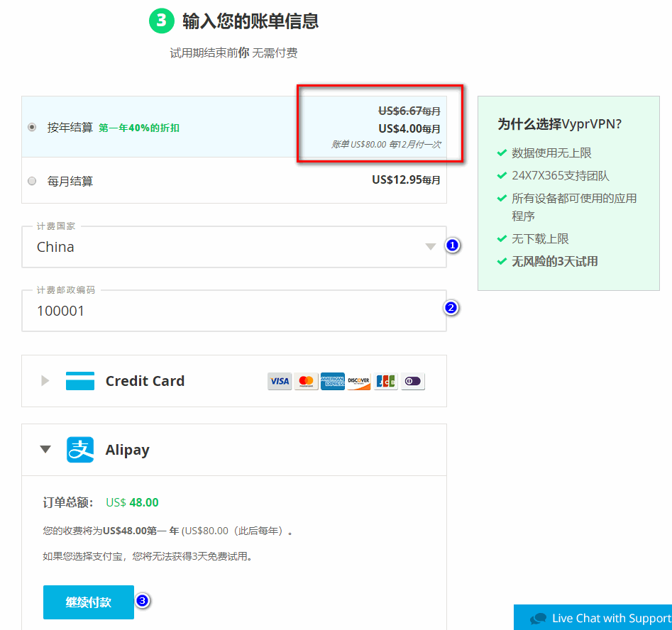Click the VISA card icon

pyautogui.click(x=280, y=381)
